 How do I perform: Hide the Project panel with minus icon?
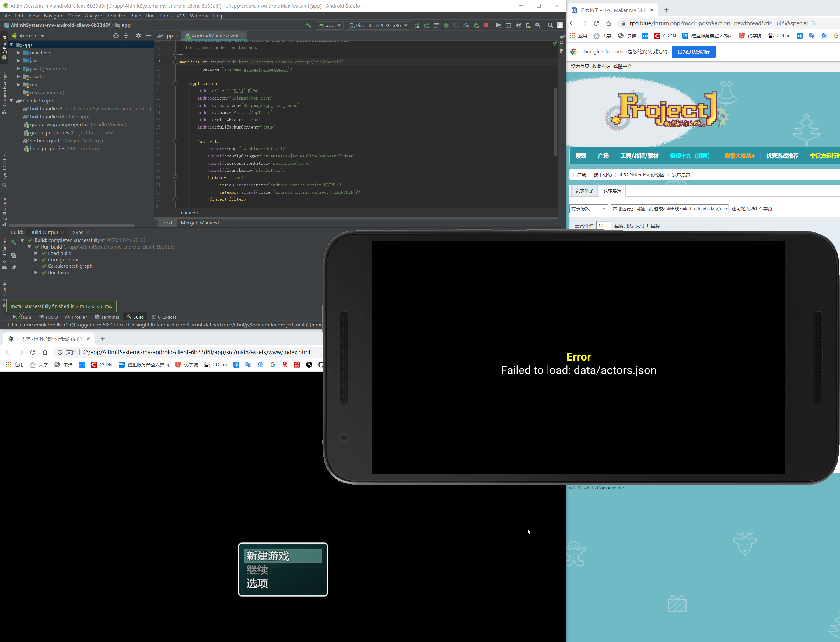pos(149,36)
